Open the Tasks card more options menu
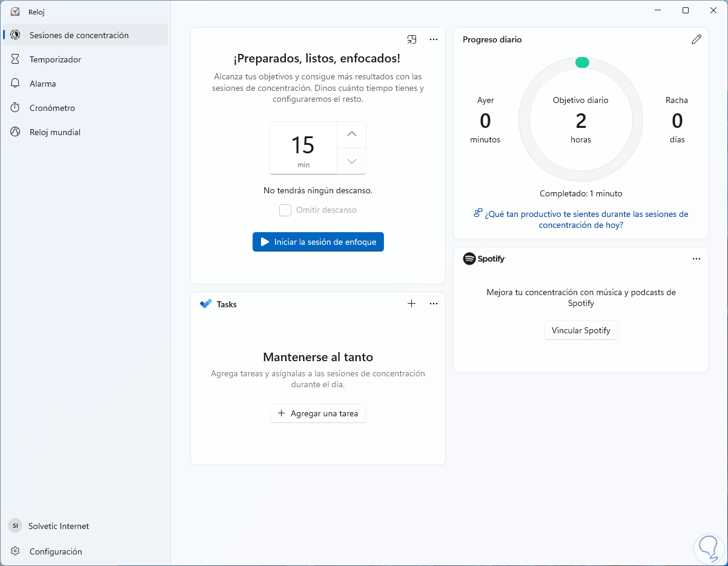This screenshot has width=728, height=566. pos(434,304)
